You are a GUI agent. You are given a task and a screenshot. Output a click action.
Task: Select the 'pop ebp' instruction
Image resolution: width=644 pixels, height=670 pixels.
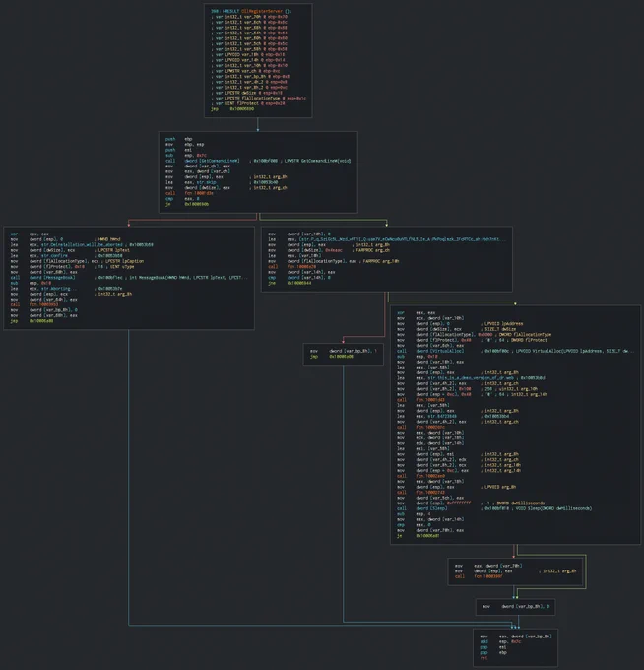tap(492, 653)
